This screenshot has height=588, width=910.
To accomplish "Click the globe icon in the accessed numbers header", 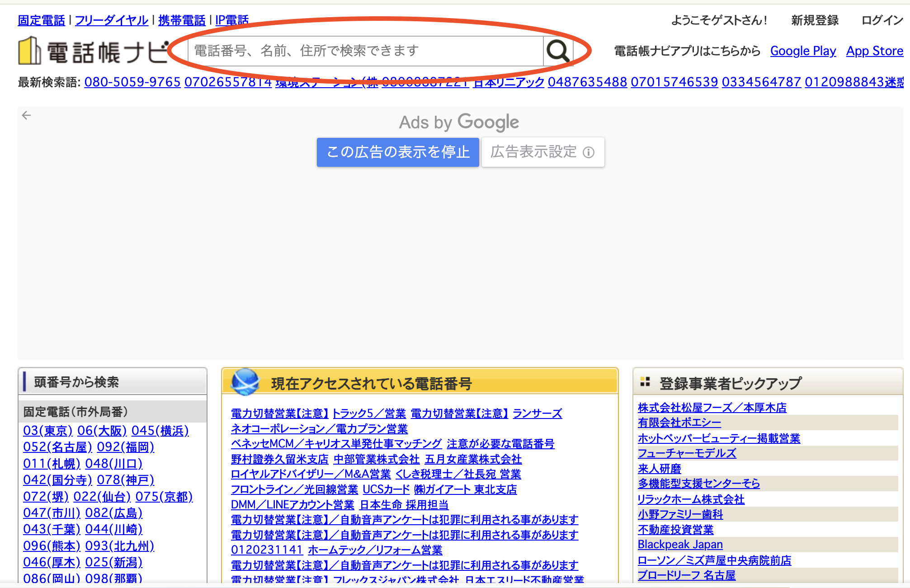I will pos(245,382).
